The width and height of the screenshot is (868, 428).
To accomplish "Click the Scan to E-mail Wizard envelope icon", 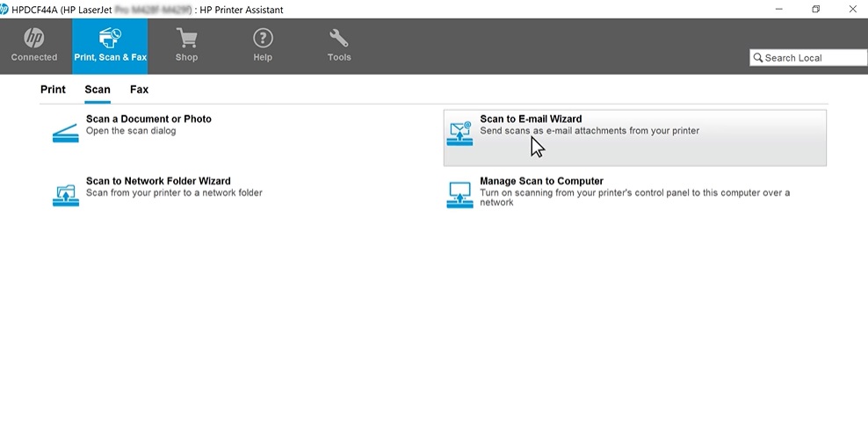I will pos(459,134).
